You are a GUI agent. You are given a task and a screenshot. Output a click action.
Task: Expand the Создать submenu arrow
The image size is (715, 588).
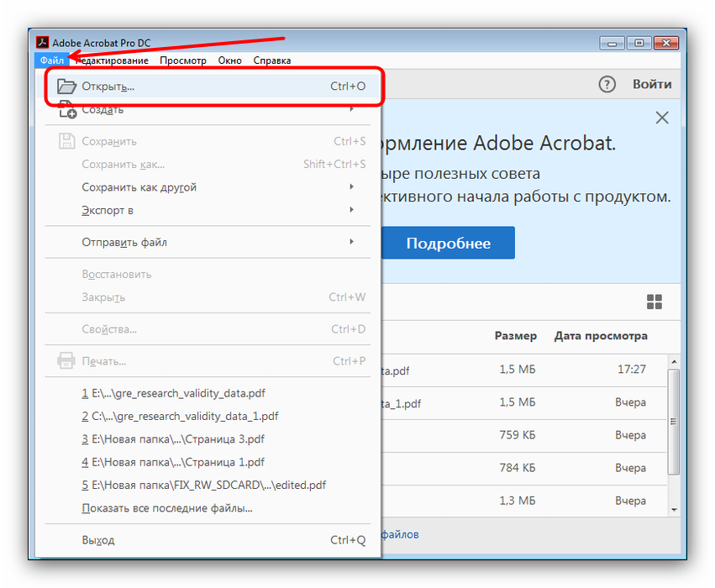click(x=351, y=109)
